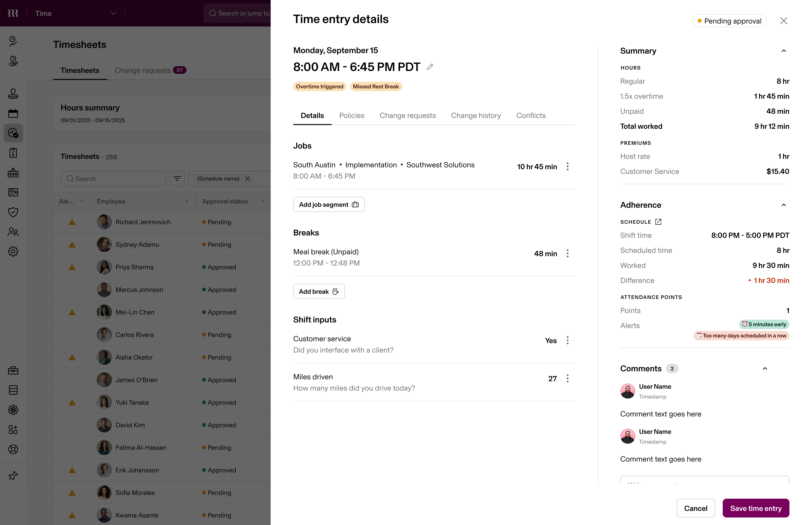This screenshot has width=812, height=525.
Task: Open the filter icon next to the Search field
Action: tap(177, 179)
